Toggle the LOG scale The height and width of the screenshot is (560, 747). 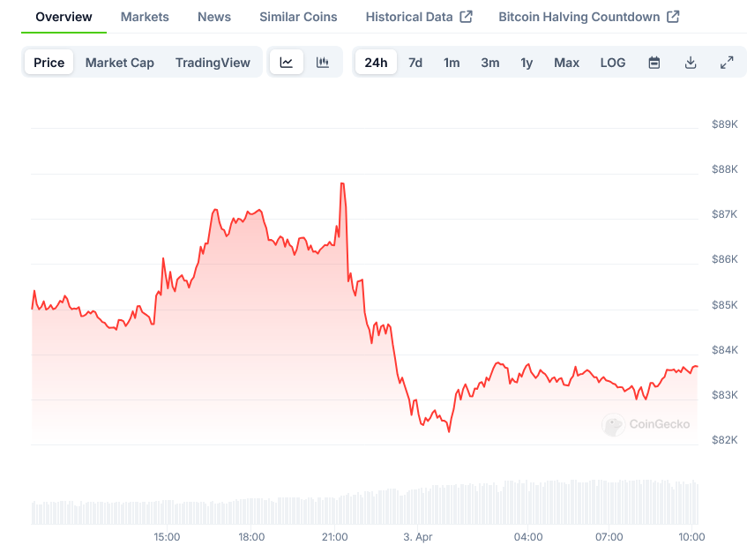[x=613, y=63]
